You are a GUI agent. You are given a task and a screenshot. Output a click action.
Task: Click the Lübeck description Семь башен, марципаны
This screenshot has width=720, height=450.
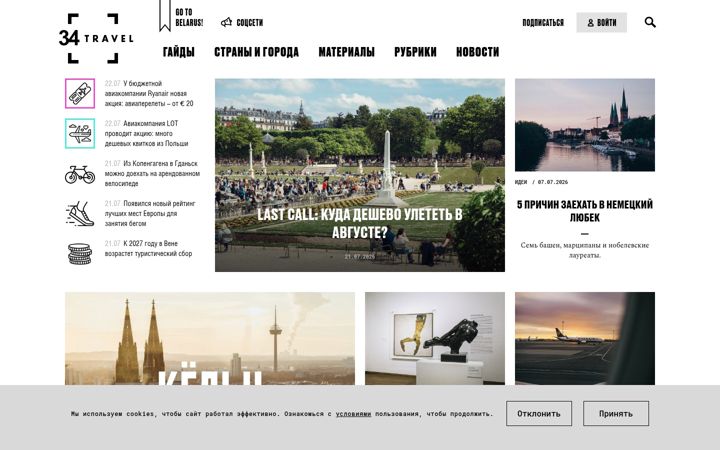585,250
